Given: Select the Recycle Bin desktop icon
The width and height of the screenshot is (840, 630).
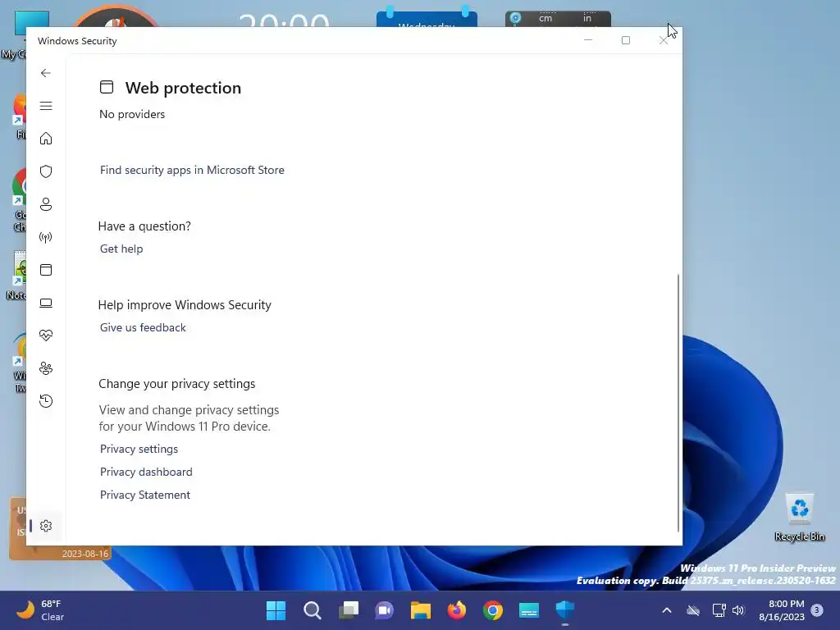Looking at the screenshot, I should coord(799,518).
